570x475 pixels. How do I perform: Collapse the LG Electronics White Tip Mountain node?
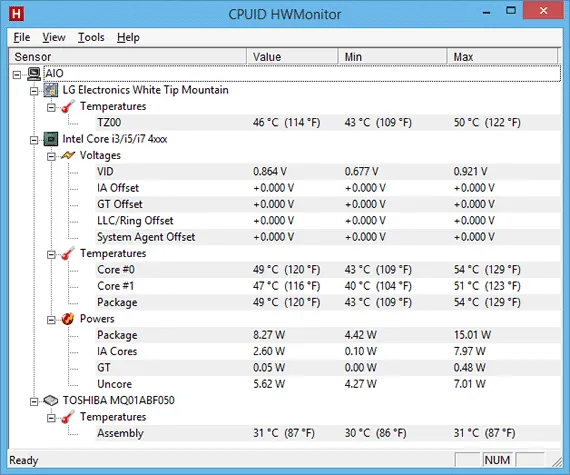34,91
